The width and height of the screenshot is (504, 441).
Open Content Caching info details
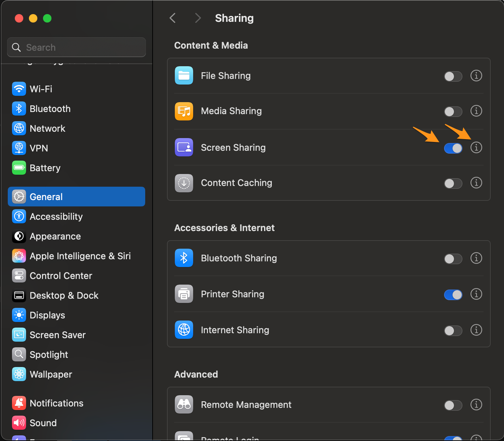click(x=476, y=183)
